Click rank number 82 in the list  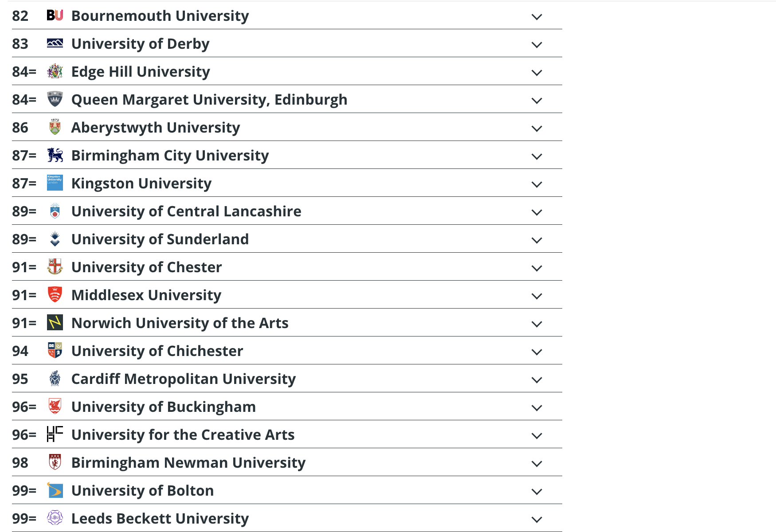pos(20,16)
